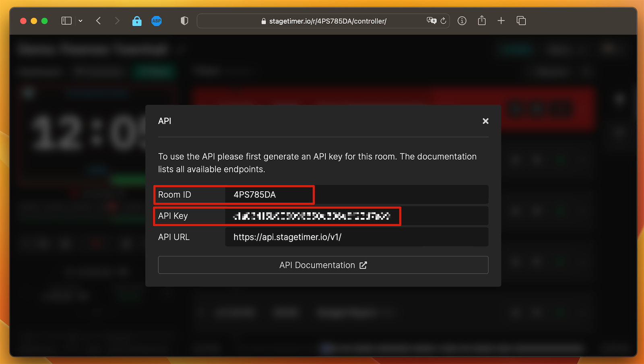Click the translate page icon
The image size is (644, 364).
click(431, 21)
